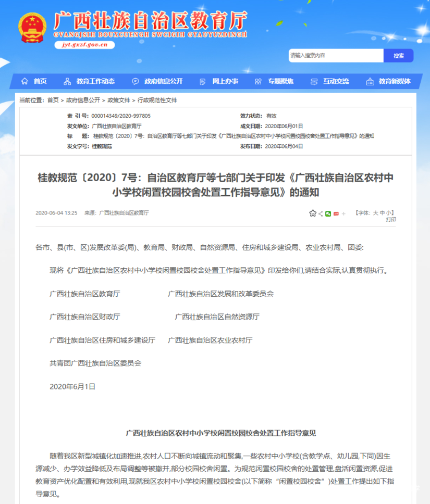Click signatory 广西壮族自治区自然资源厅

pyautogui.click(x=217, y=317)
